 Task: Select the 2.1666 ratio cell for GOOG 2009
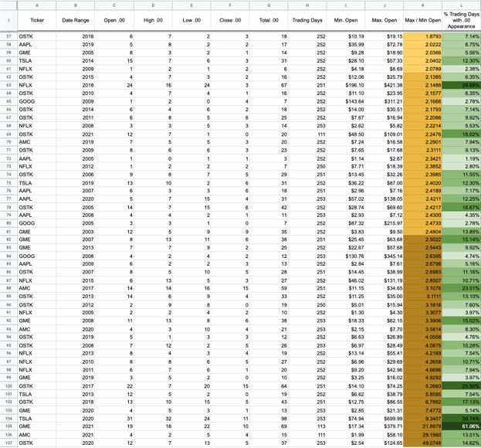pyautogui.click(x=423, y=101)
